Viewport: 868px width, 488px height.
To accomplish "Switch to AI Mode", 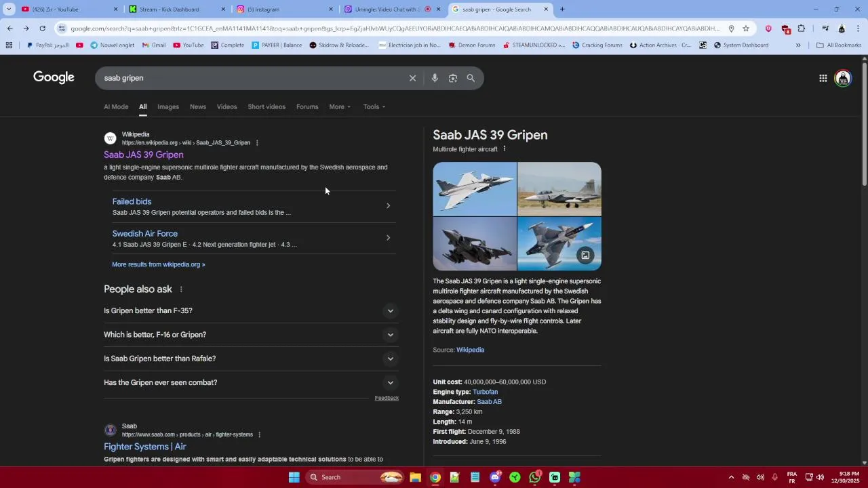I will 116,106.
